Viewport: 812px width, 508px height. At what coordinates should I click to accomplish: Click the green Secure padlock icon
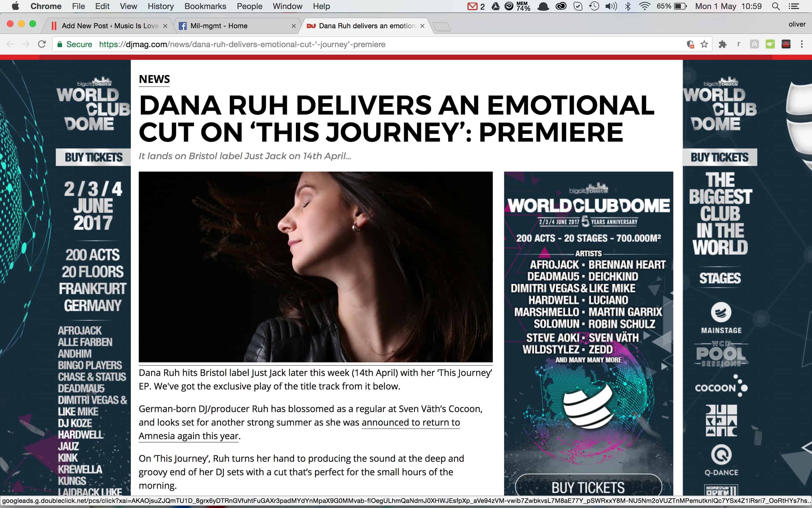coord(59,44)
